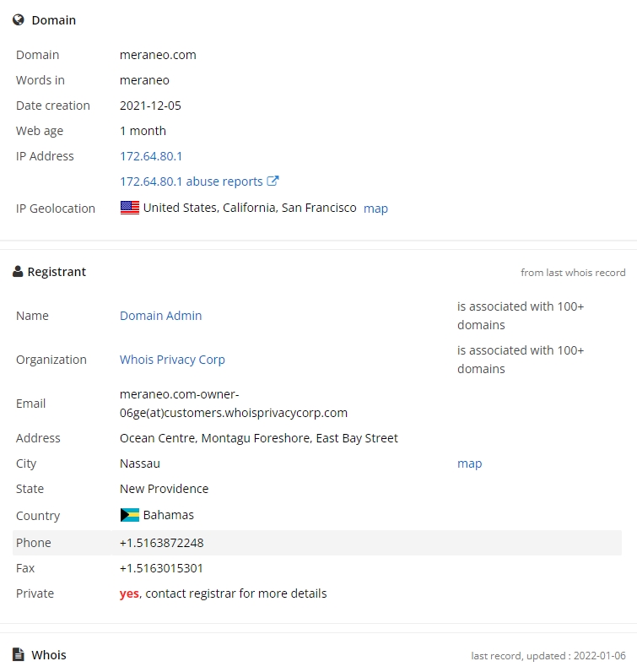Open the Whois Privacy Corp organization link

pos(172,360)
